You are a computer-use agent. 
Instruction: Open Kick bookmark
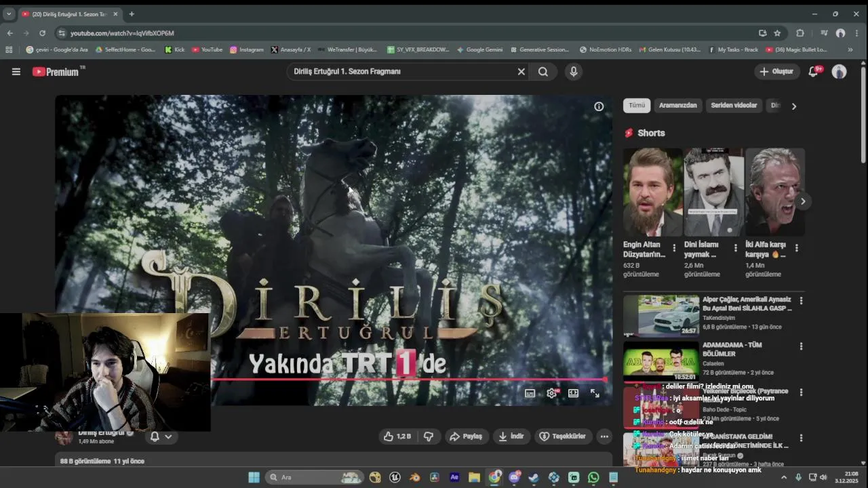[174, 49]
